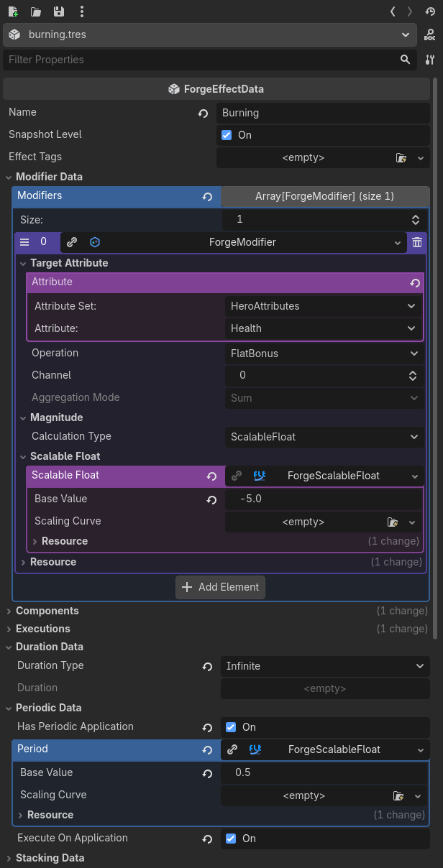The height and width of the screenshot is (868, 443).
Task: Toggle Has Periodic Application checkbox
Action: point(231,727)
